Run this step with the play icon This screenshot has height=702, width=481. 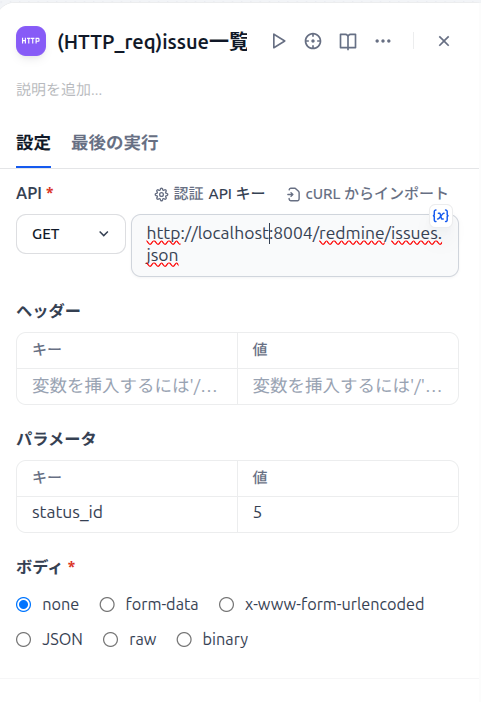tap(279, 41)
